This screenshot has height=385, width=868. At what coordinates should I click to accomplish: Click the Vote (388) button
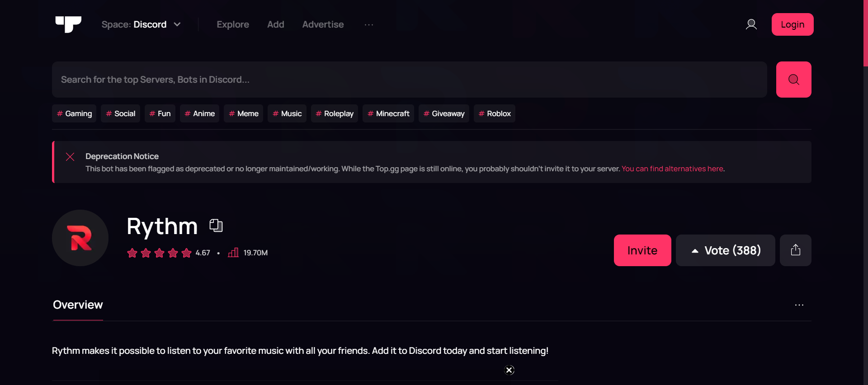click(x=725, y=250)
